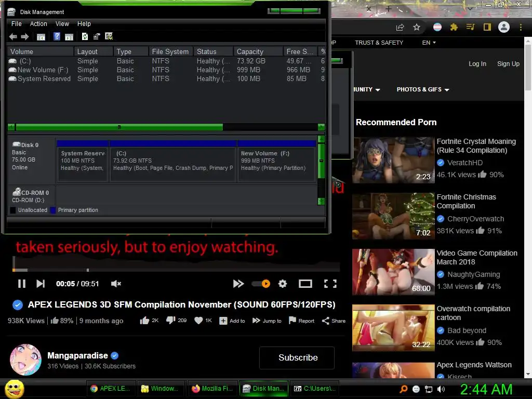Click the Mangaparadise channel avatar

26,360
